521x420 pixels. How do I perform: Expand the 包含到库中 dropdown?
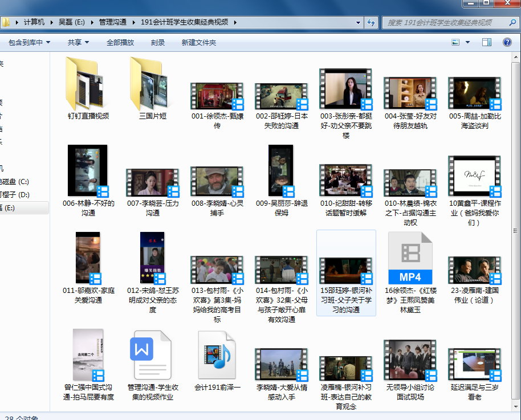29,43
